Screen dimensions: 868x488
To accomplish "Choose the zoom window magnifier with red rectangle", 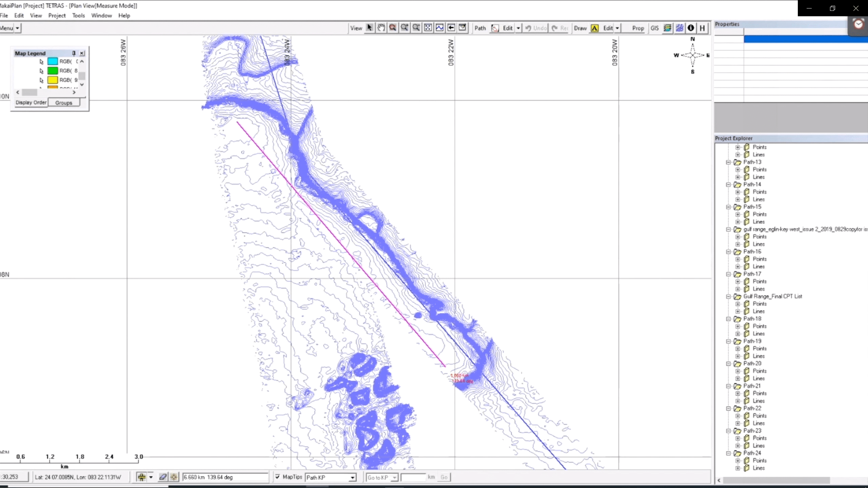I will (x=393, y=28).
